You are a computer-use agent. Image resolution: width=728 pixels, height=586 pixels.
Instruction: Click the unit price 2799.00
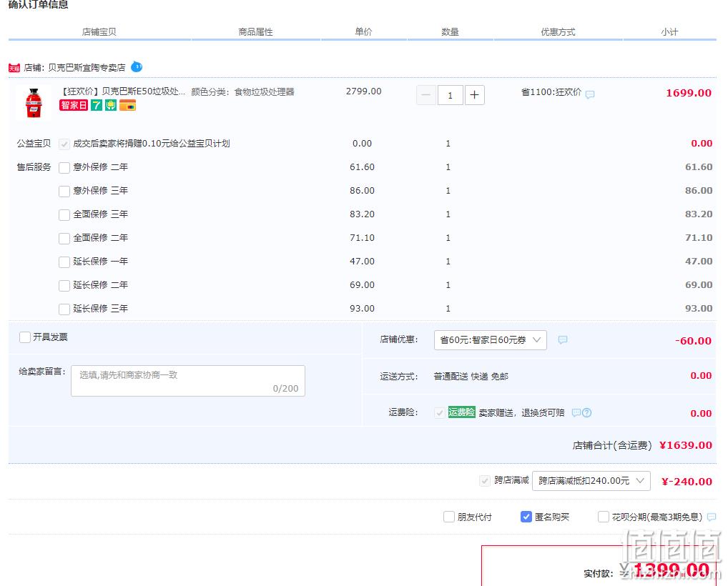coord(363,91)
